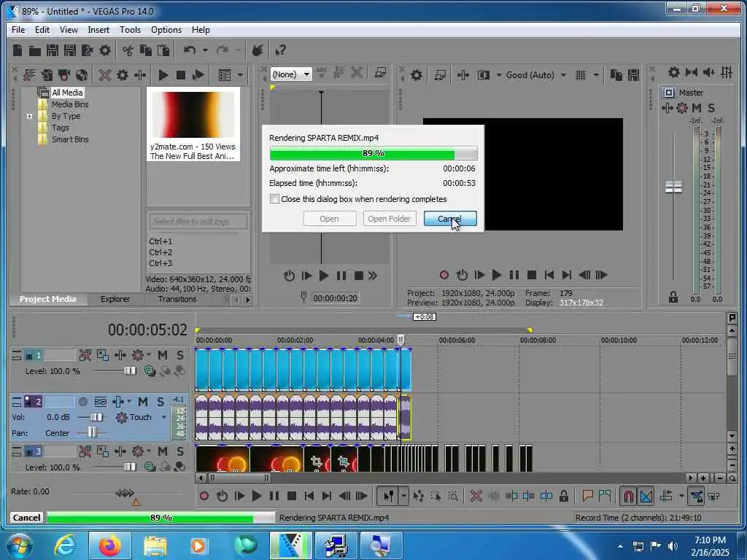
Task: Toggle Mute on Master bus
Action: [x=697, y=108]
